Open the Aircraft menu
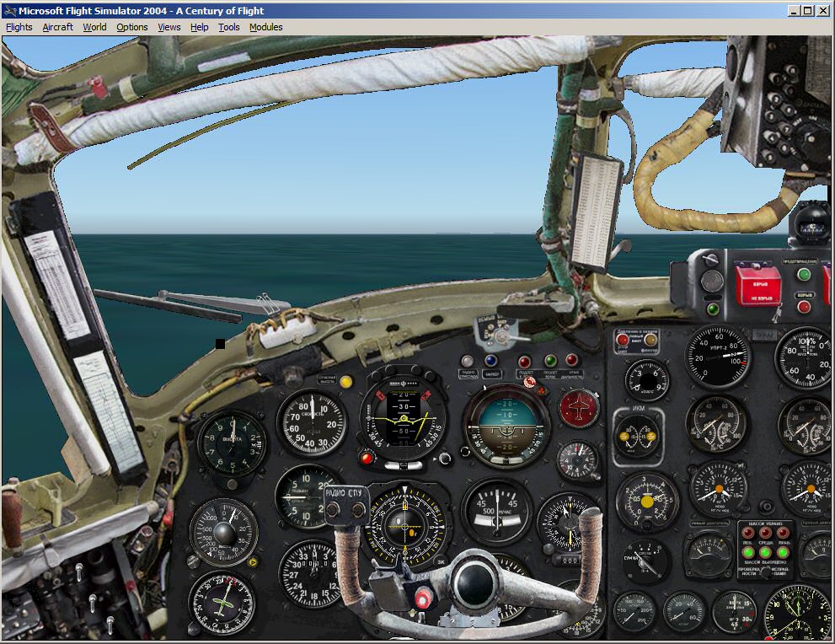835x644 pixels. (x=57, y=27)
